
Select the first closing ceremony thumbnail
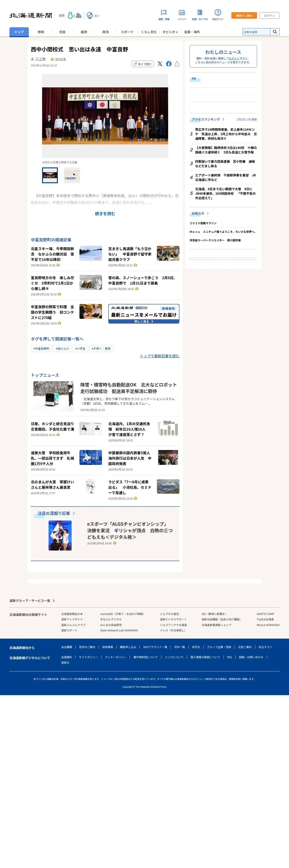(x=50, y=175)
